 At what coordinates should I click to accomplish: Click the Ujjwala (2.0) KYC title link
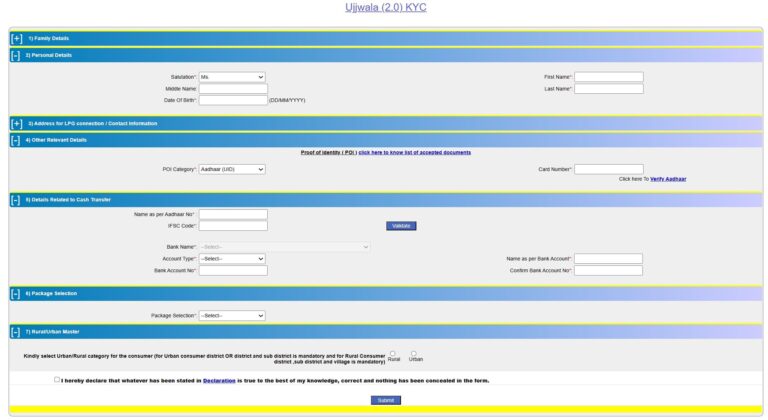point(385,8)
